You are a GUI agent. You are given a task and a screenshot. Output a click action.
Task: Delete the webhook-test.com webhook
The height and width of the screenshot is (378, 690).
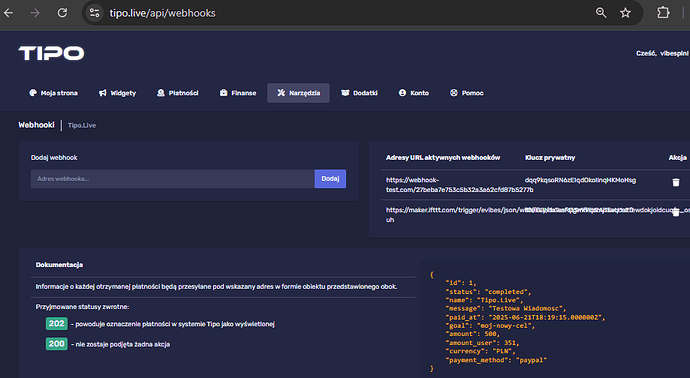[x=676, y=182]
